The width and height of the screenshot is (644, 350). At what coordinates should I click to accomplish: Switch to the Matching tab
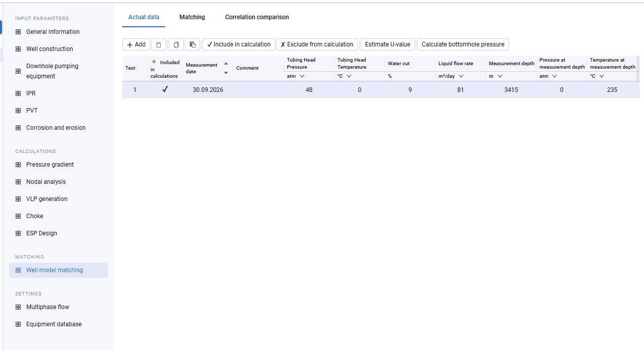click(192, 17)
